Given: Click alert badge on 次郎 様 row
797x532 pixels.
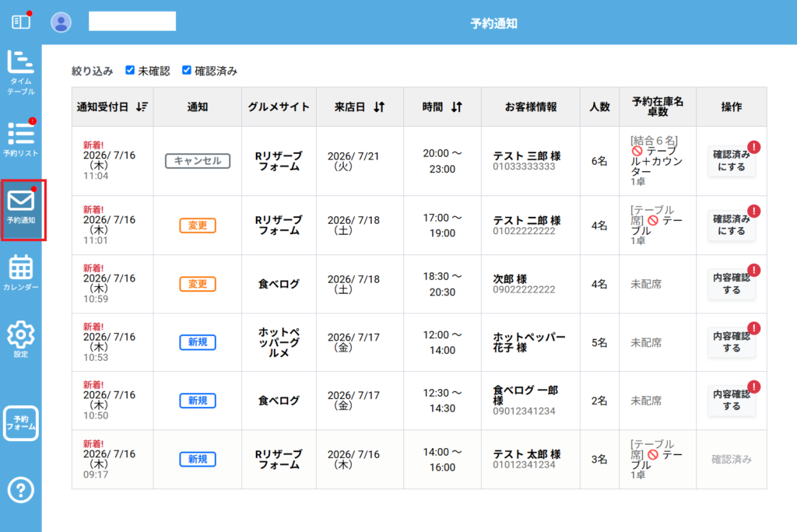Looking at the screenshot, I should (753, 270).
